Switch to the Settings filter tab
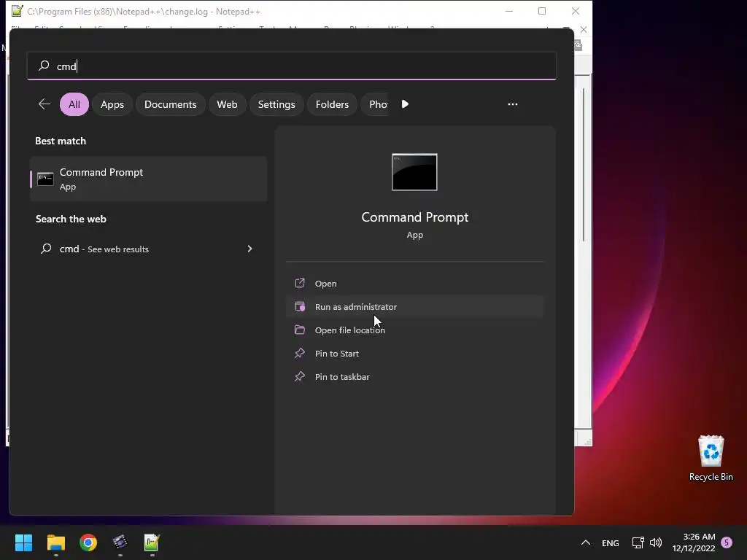Image resolution: width=747 pixels, height=560 pixels. tap(276, 104)
